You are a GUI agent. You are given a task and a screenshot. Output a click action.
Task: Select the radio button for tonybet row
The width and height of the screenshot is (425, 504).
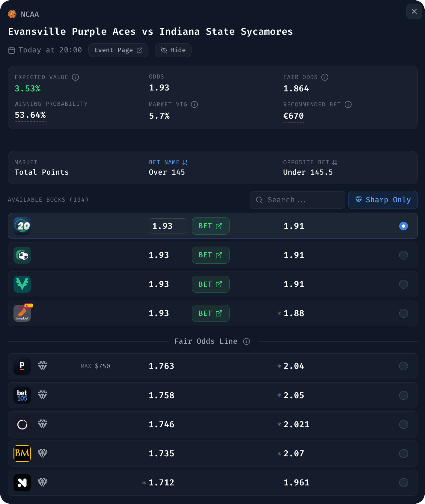(x=403, y=313)
